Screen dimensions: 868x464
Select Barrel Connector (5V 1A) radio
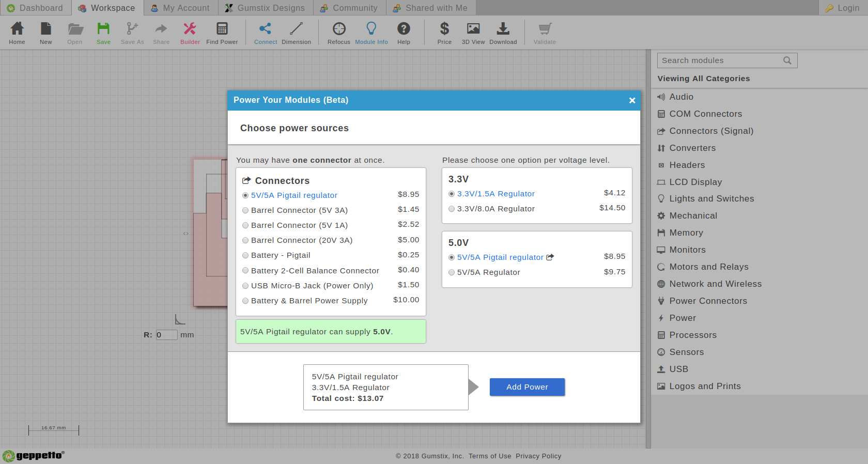coord(245,225)
